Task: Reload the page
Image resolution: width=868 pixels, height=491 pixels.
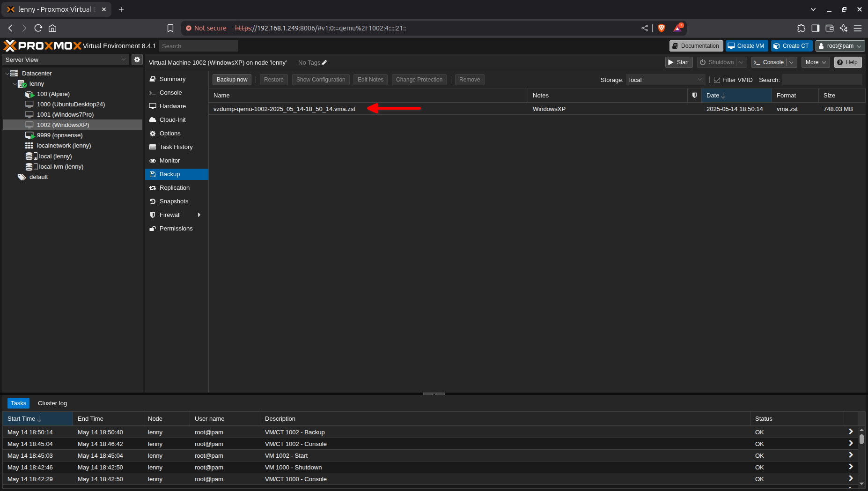Action: coord(38,28)
